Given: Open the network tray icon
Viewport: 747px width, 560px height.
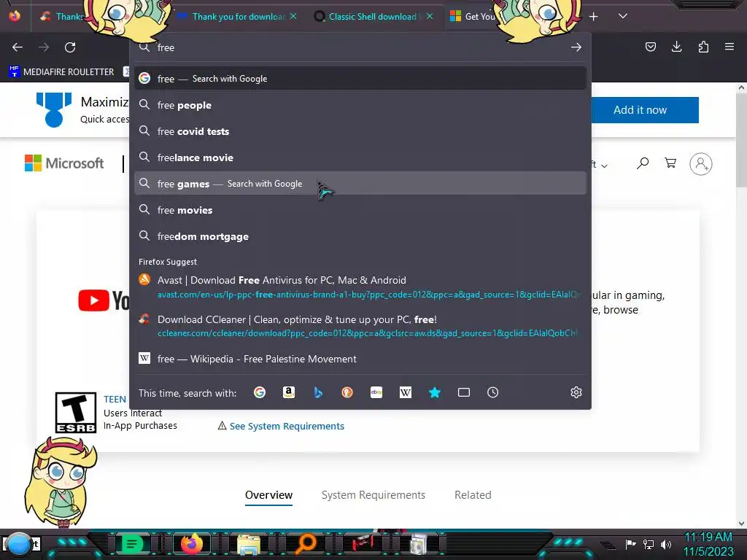Looking at the screenshot, I should click(649, 544).
